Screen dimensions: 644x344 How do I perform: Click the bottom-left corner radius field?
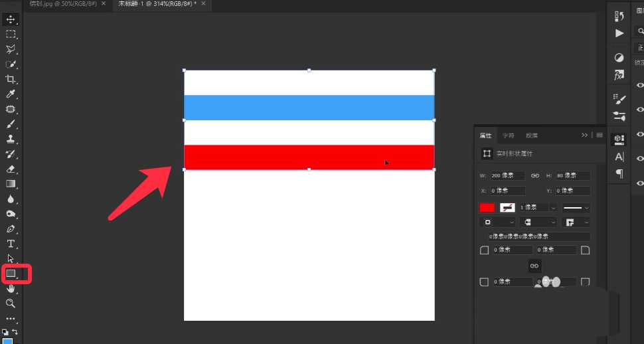(x=512, y=282)
